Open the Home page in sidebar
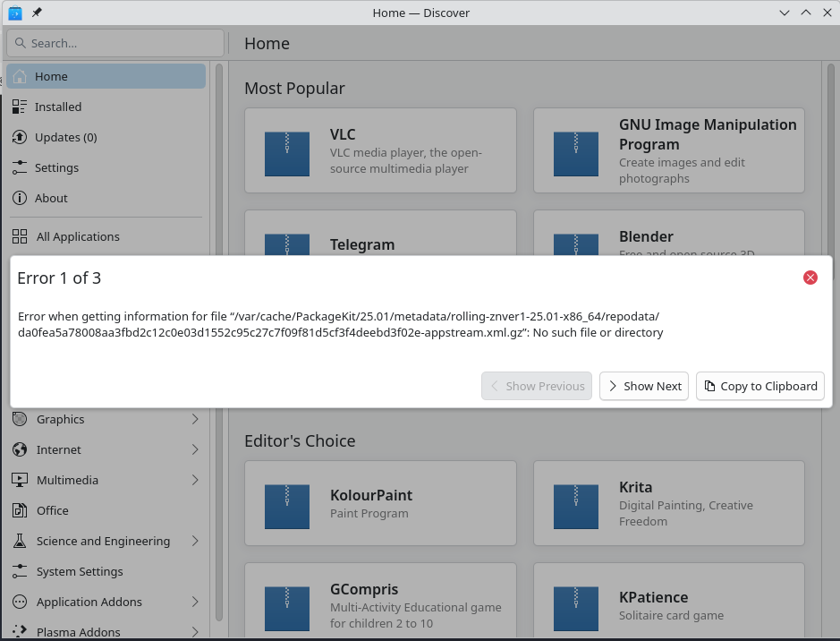The image size is (840, 641). tap(106, 77)
